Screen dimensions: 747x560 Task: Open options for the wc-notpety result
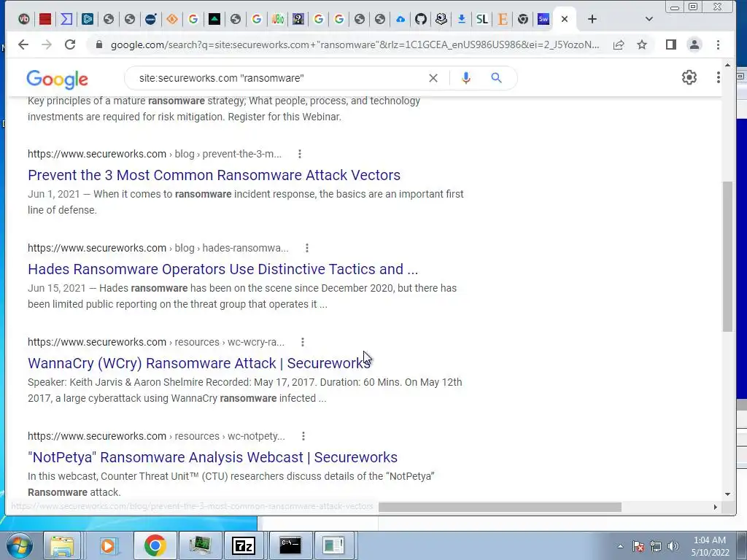pos(303,436)
